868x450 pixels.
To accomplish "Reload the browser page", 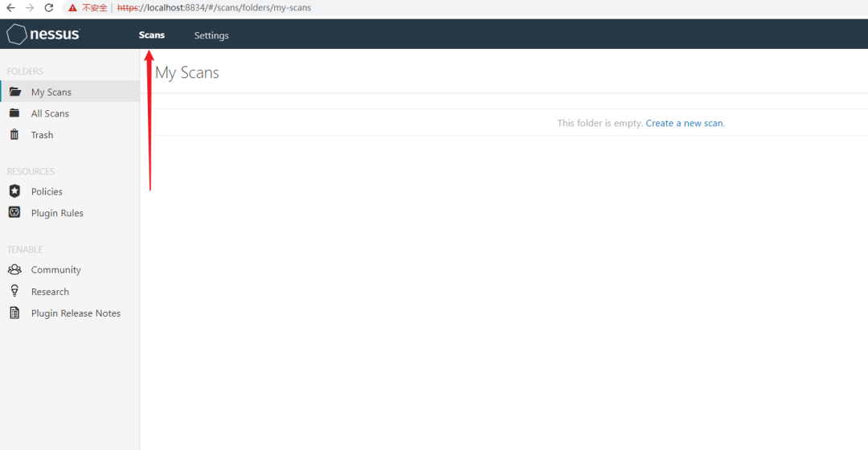I will tap(49, 8).
